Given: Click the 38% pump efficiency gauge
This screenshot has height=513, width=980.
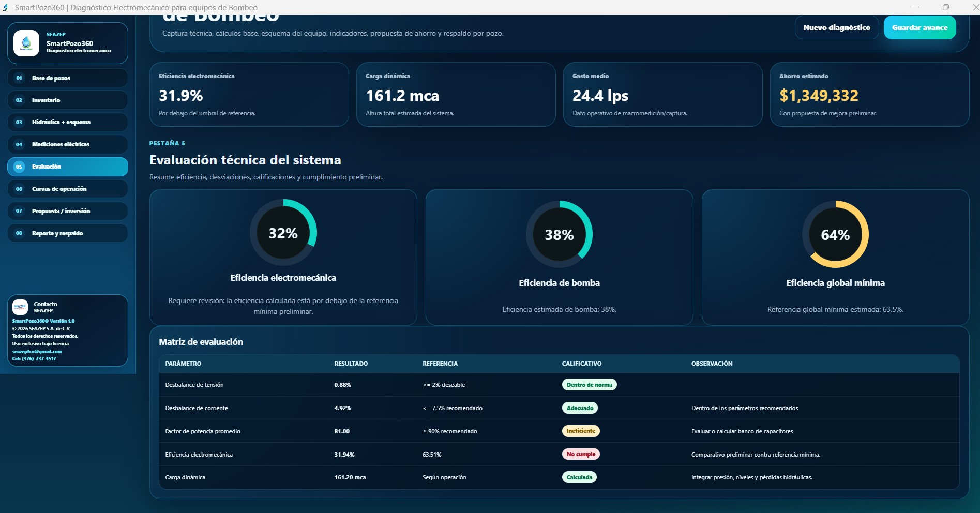Looking at the screenshot, I should 560,235.
